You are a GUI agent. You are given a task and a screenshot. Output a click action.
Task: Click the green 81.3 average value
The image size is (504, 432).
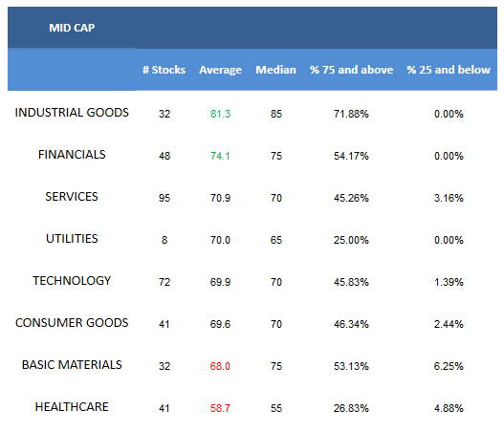[220, 114]
